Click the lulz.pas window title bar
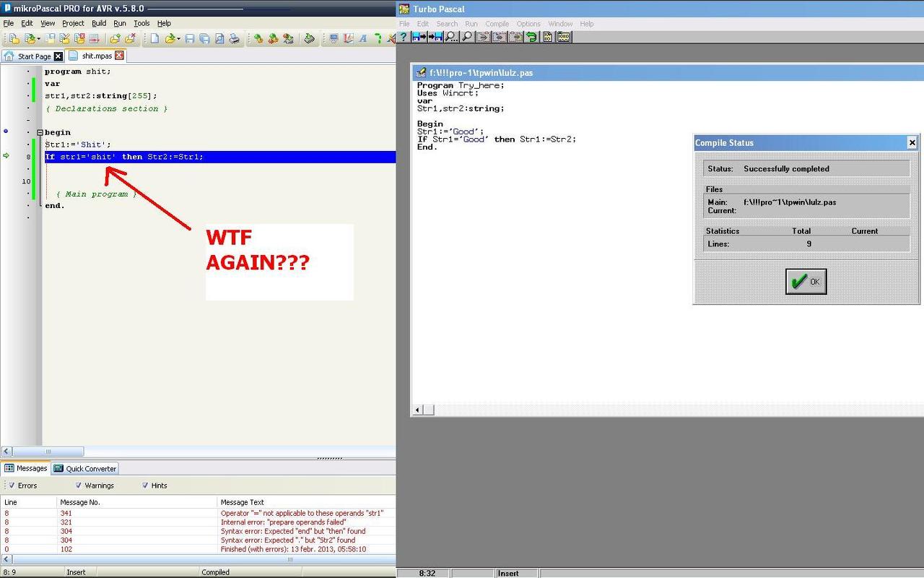This screenshot has height=578, width=924. (x=668, y=72)
